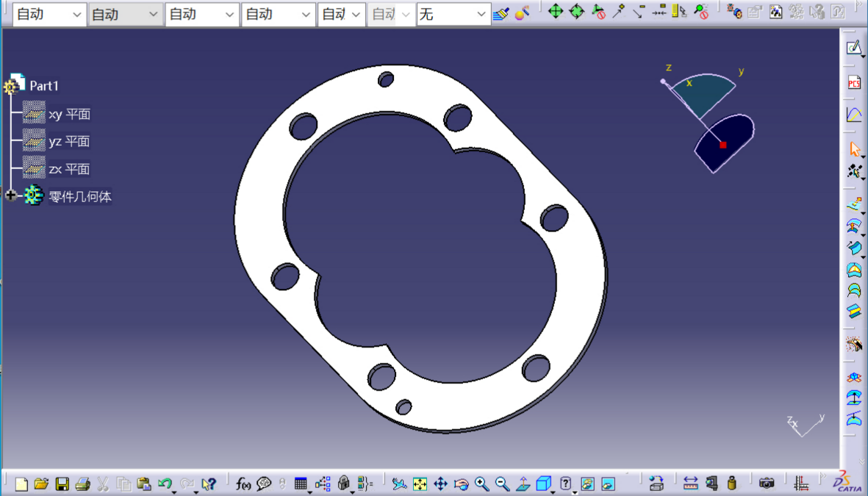This screenshot has width=868, height=496.
Task: Click the Fit All In view icon
Action: click(x=420, y=484)
